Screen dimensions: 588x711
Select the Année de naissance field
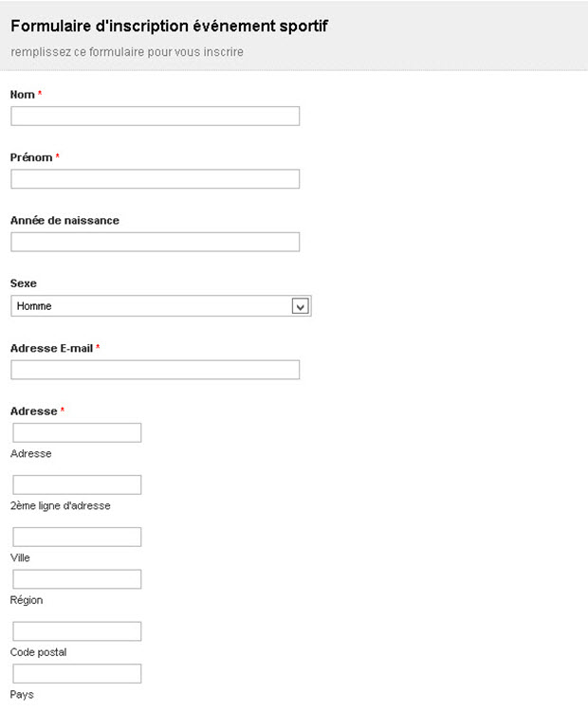pos(155,242)
